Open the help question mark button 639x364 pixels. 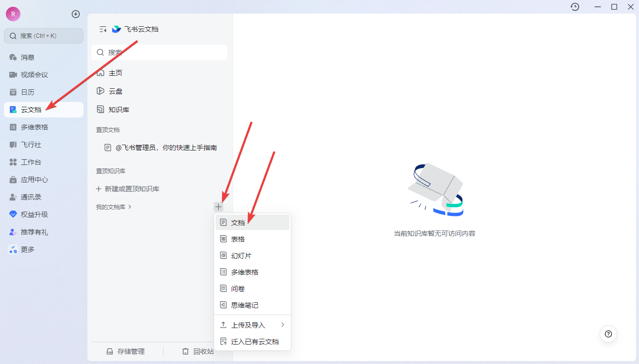click(x=608, y=334)
